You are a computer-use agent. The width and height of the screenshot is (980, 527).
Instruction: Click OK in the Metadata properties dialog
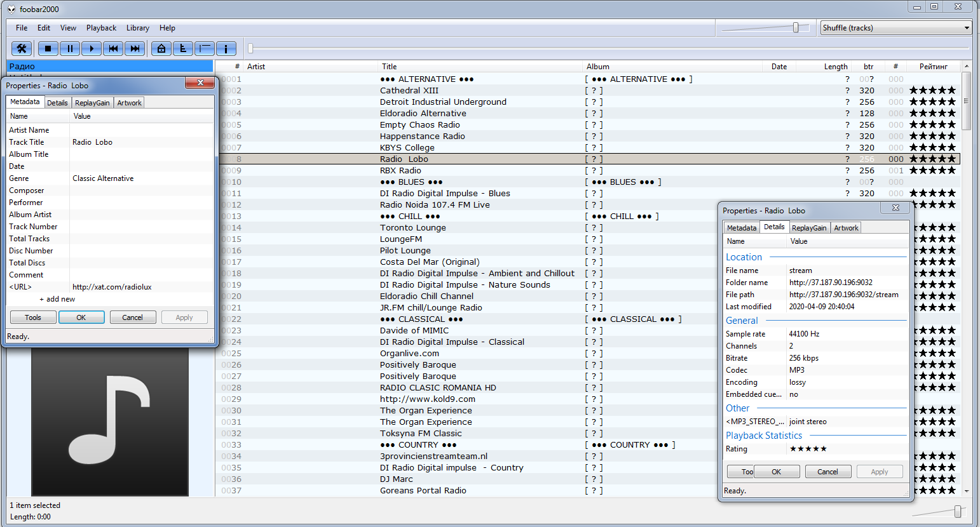point(81,317)
